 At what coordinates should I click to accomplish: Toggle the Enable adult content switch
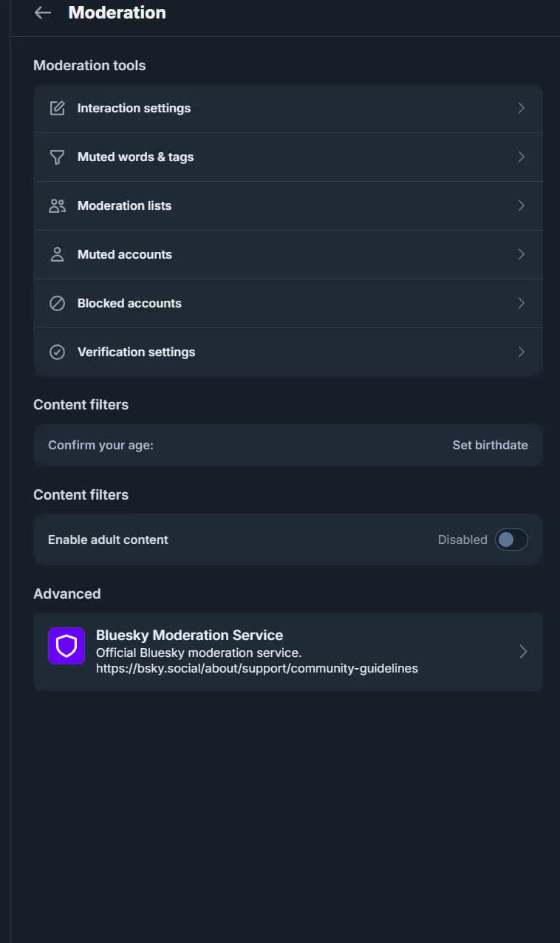pos(511,539)
